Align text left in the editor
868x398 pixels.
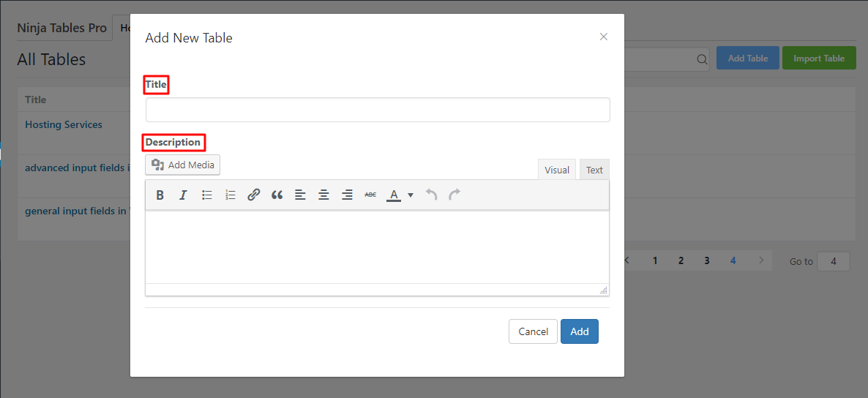pos(300,195)
